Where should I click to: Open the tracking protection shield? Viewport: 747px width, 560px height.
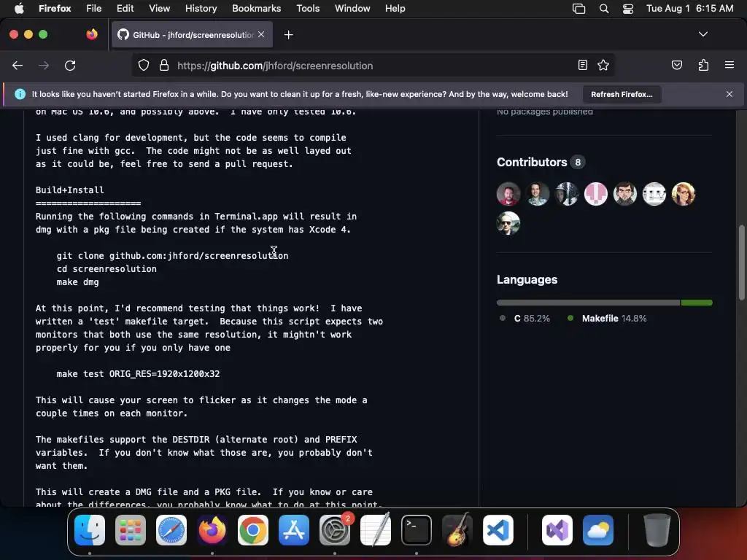(144, 65)
